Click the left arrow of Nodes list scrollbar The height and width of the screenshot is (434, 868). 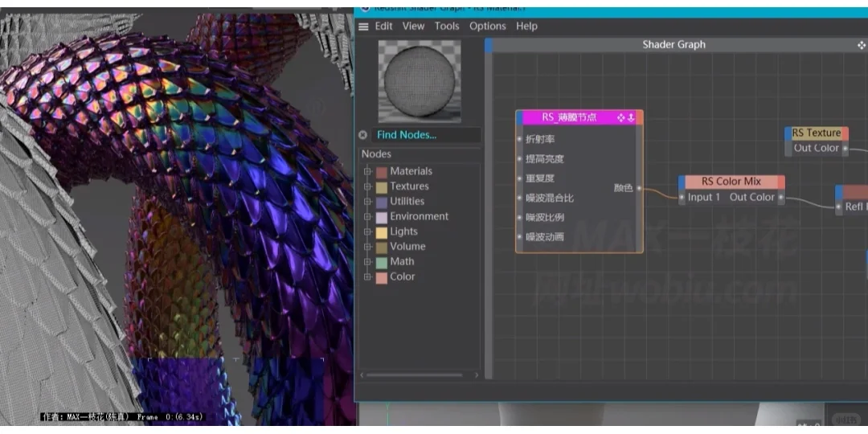tap(362, 375)
